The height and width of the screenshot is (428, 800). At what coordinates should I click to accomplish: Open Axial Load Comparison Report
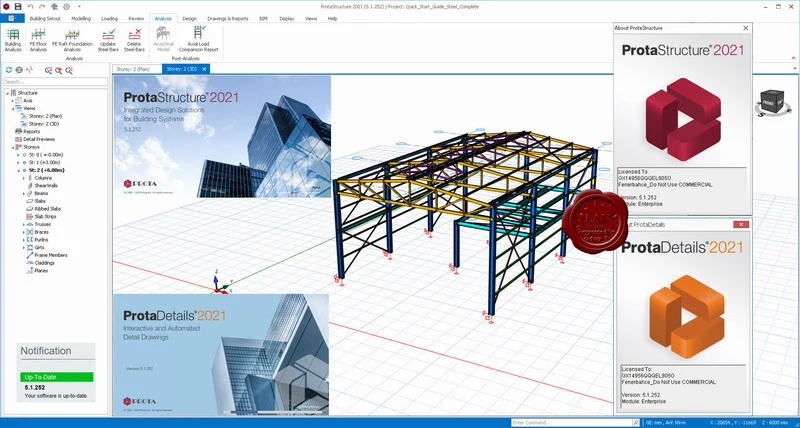tap(199, 40)
